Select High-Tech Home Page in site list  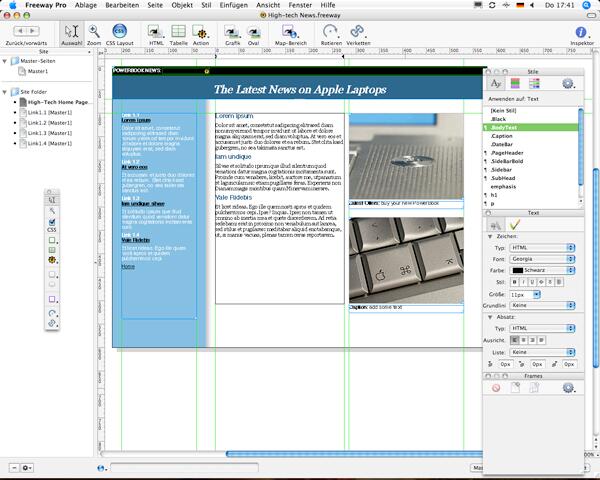click(x=60, y=103)
